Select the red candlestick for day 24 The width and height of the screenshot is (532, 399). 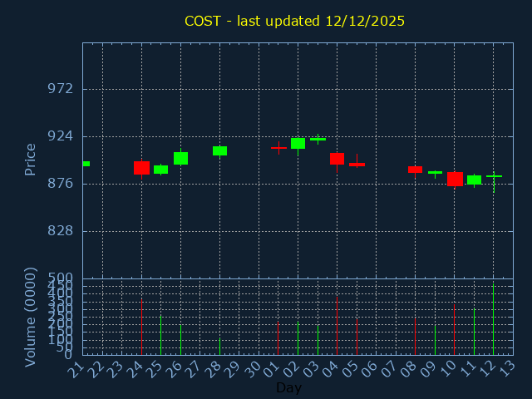(x=141, y=168)
